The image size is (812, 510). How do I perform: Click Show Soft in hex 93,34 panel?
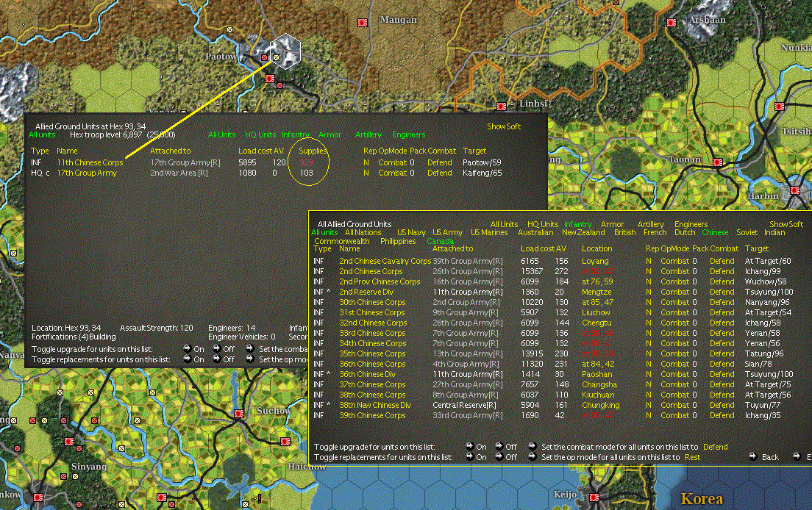click(x=504, y=126)
